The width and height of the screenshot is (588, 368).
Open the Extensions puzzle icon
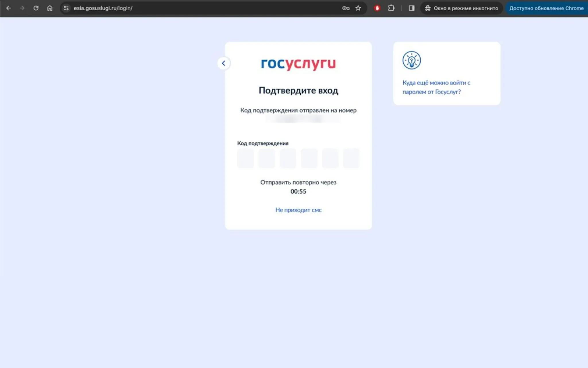(391, 8)
